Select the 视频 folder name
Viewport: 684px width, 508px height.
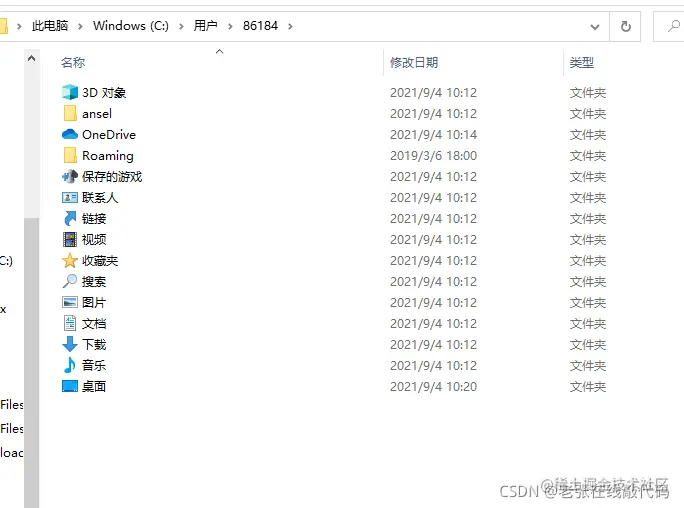94,239
